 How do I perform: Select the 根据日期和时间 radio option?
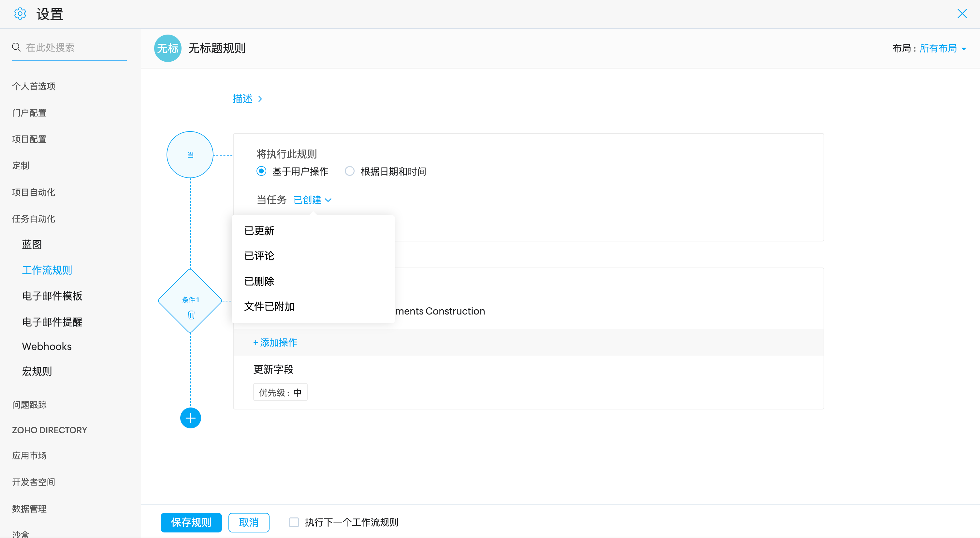click(350, 171)
